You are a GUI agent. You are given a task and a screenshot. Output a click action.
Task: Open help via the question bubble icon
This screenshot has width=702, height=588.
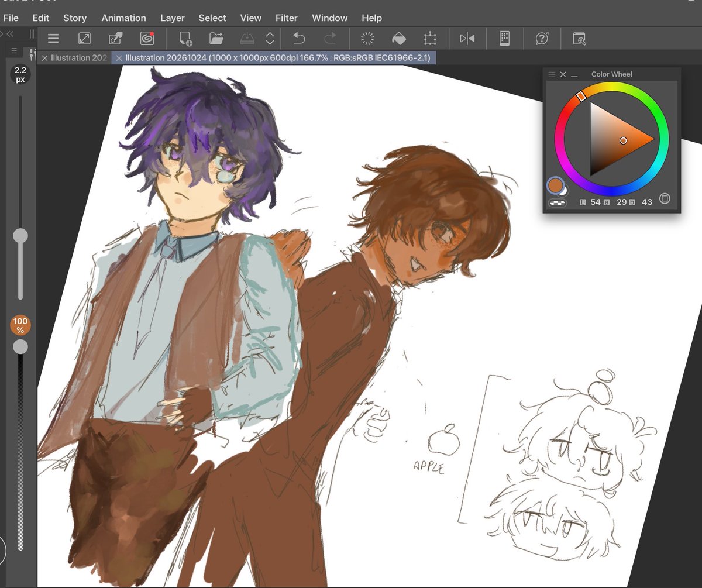542,39
